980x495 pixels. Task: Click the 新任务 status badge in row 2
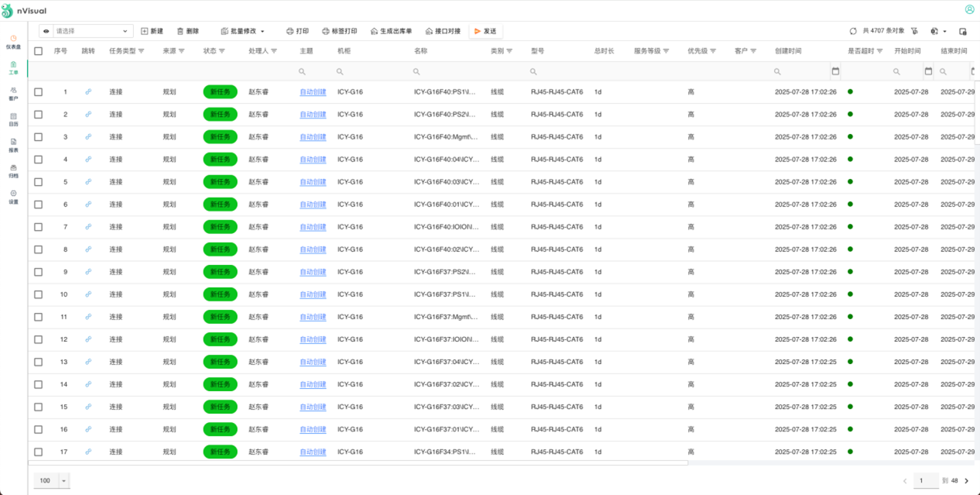tap(220, 114)
